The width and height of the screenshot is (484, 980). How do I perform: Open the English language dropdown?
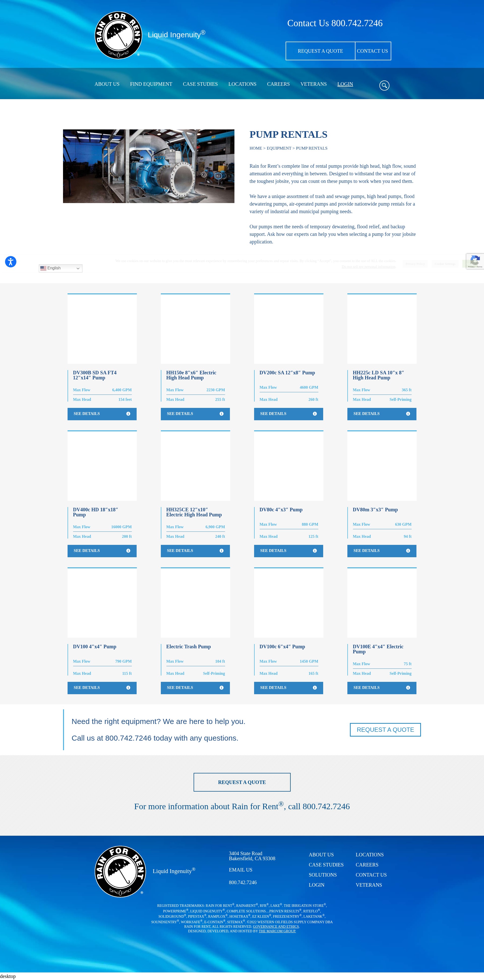[x=60, y=268]
